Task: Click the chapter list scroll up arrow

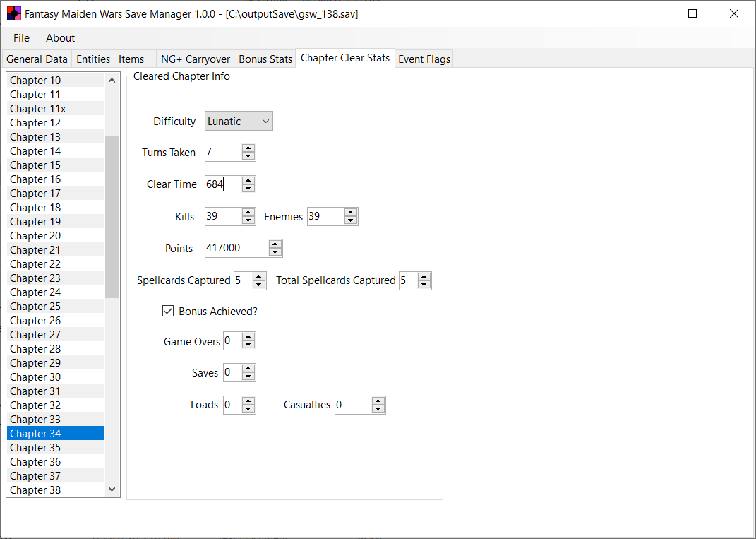Action: [112, 80]
